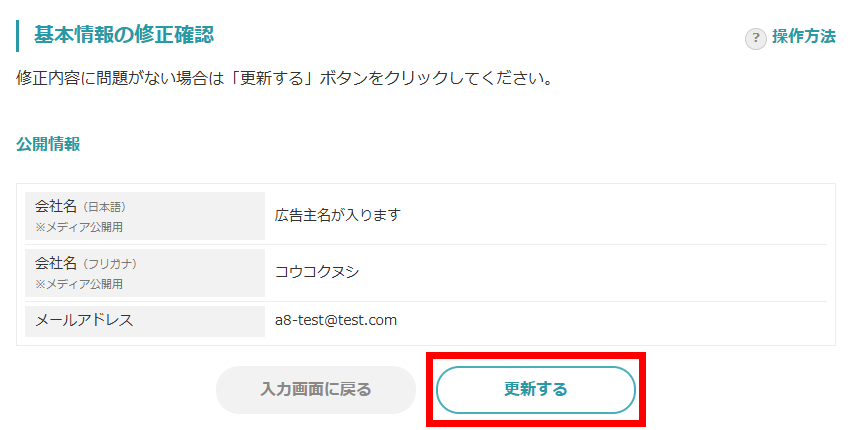856x430 pixels.
Task: Click the メールアドレス row label
Action: [x=84, y=320]
